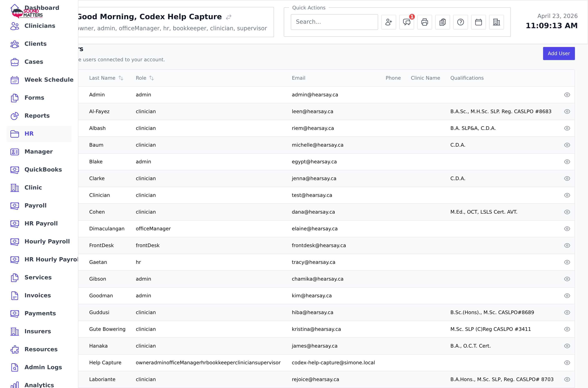
Task: Click the michelle@hearsay.ca email cell
Action: 317,145
